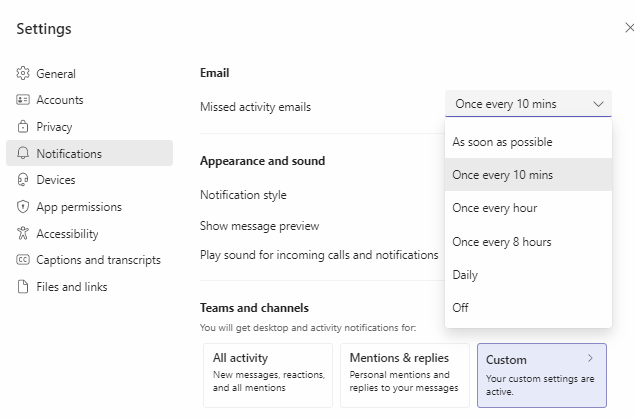Click the Accounts card icon
Image resolution: width=634 pixels, height=419 pixels.
(x=23, y=99)
